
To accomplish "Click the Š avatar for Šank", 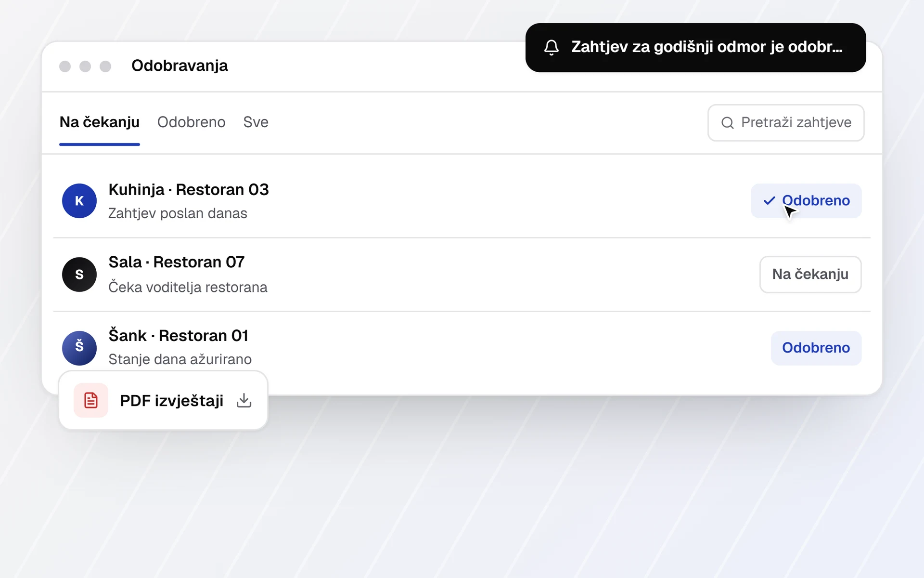I will (x=79, y=348).
